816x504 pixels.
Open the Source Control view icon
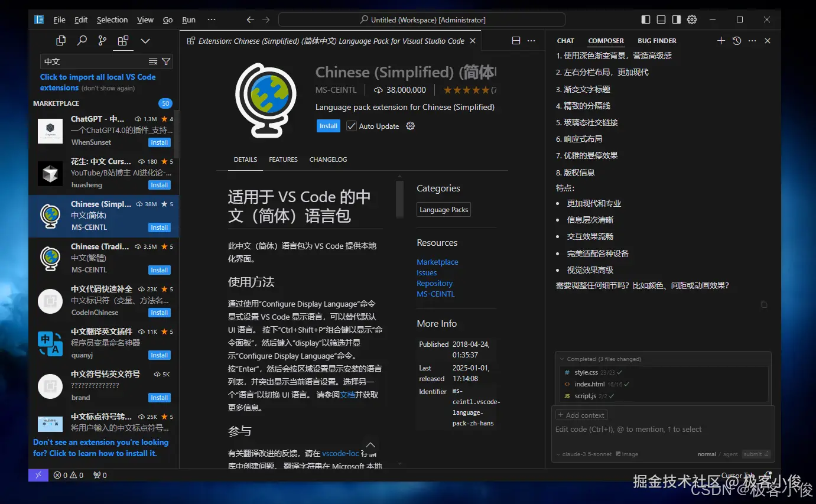[x=103, y=41]
